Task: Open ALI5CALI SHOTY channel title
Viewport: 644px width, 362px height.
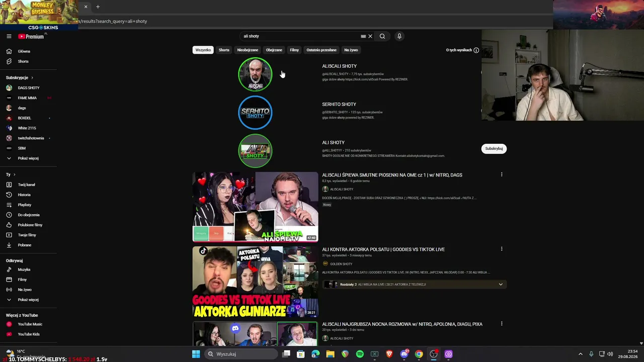Action: [339, 66]
